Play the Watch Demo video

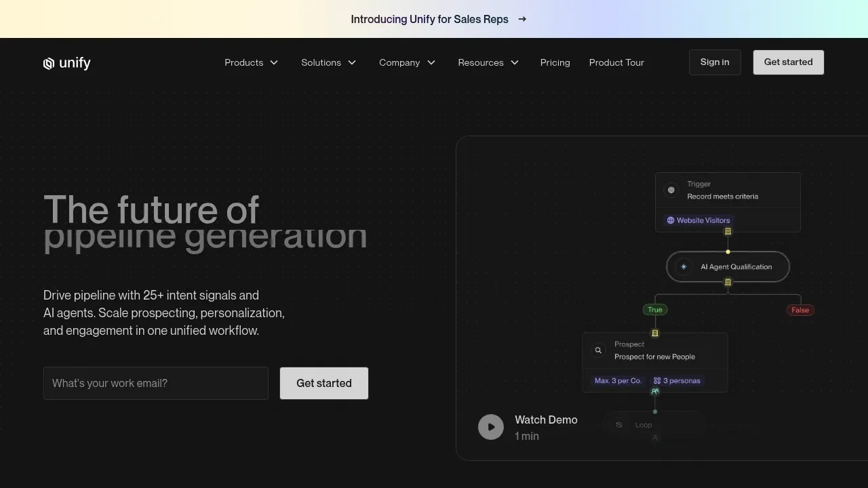pyautogui.click(x=491, y=427)
